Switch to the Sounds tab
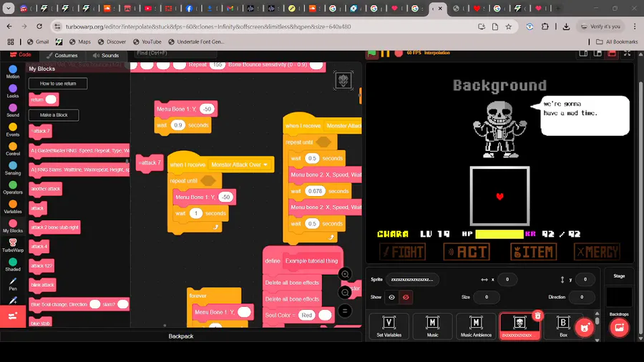The width and height of the screenshot is (644, 362). (106, 55)
